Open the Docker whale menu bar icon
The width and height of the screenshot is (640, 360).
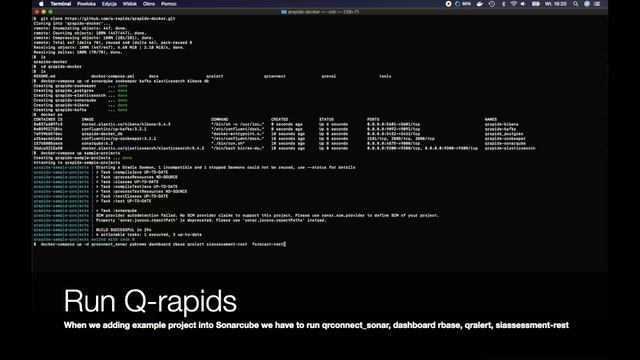480,4
